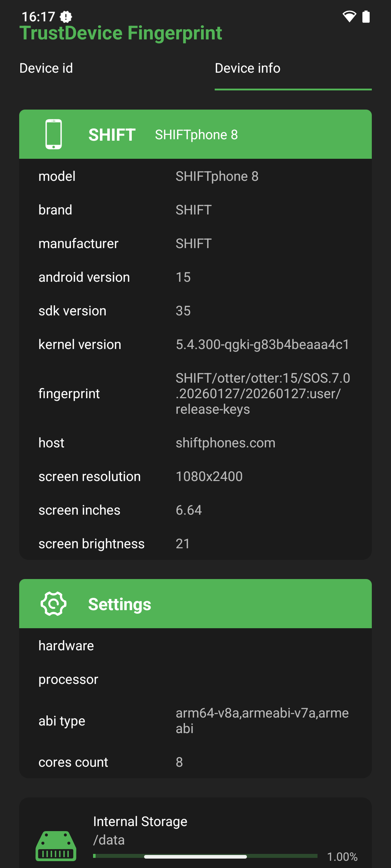The height and width of the screenshot is (868, 391).
Task: Tap the fingerprint build string value
Action: [262, 393]
